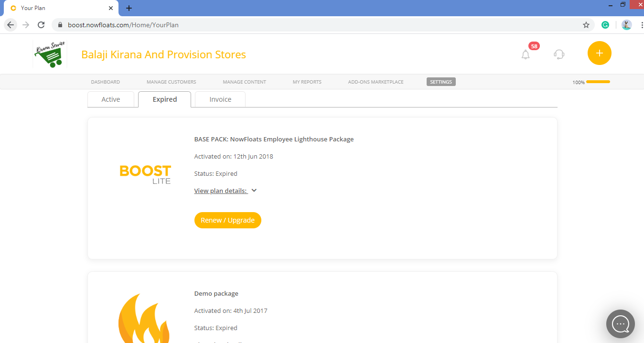644x343 pixels.
Task: Reload the Your Plan page
Action: click(41, 24)
